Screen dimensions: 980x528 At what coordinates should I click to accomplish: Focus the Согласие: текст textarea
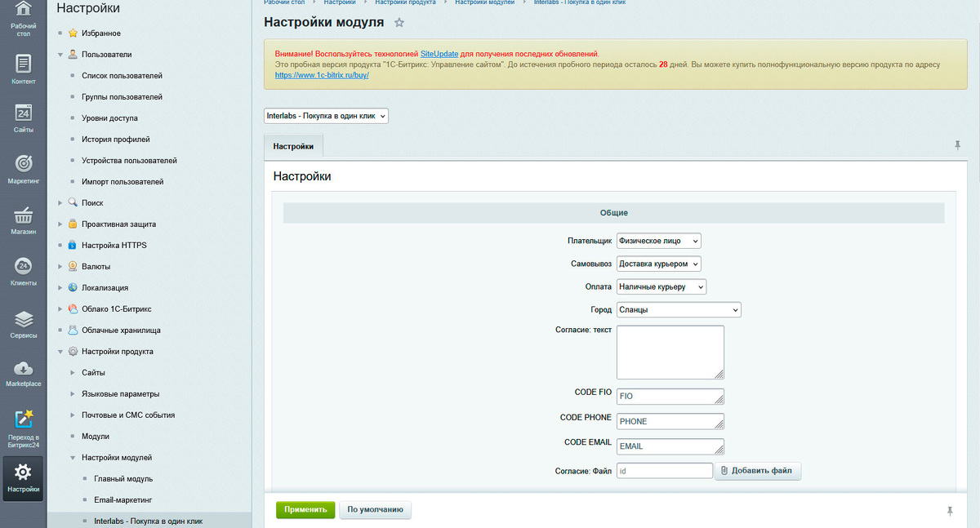pyautogui.click(x=670, y=352)
